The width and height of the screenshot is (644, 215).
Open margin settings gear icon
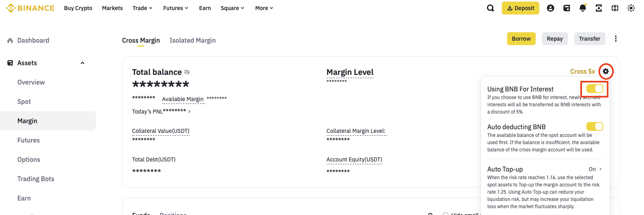[x=606, y=72]
